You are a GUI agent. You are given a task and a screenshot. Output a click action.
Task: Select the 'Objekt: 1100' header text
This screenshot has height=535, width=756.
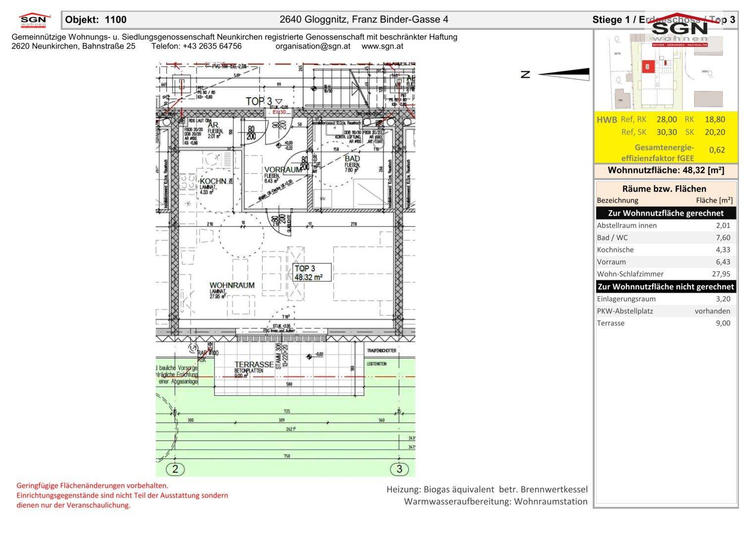pyautogui.click(x=96, y=20)
